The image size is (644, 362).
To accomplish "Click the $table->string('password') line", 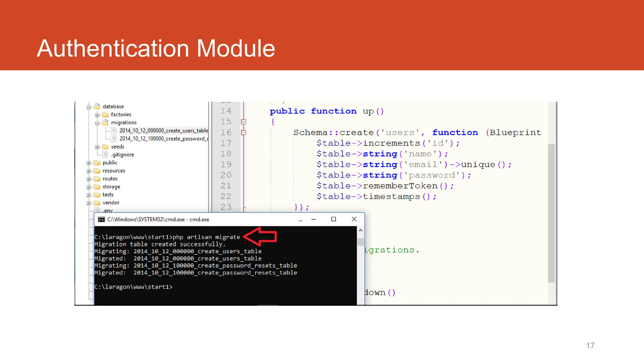I will point(394,175).
